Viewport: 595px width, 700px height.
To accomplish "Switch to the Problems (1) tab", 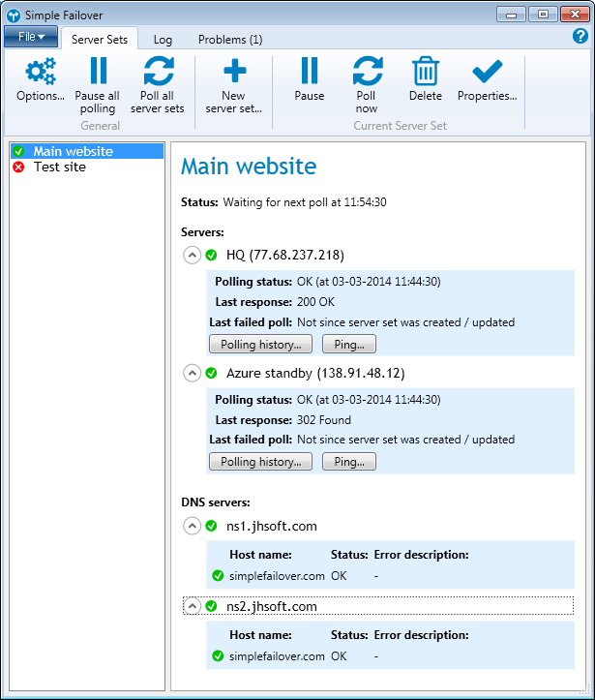I will point(230,40).
